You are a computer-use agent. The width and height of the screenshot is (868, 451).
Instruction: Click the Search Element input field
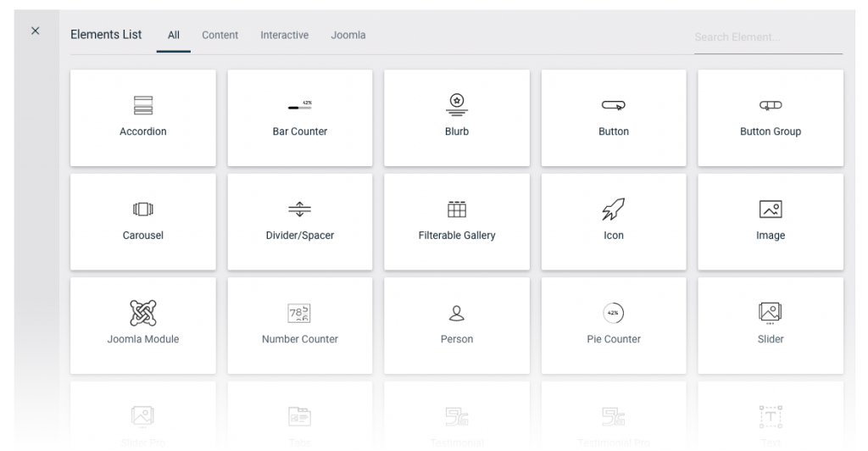pyautogui.click(x=767, y=37)
